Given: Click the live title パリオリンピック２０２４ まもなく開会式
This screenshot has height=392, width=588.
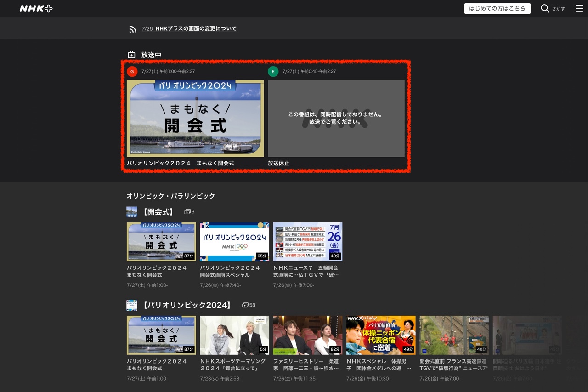Looking at the screenshot, I should (x=181, y=163).
